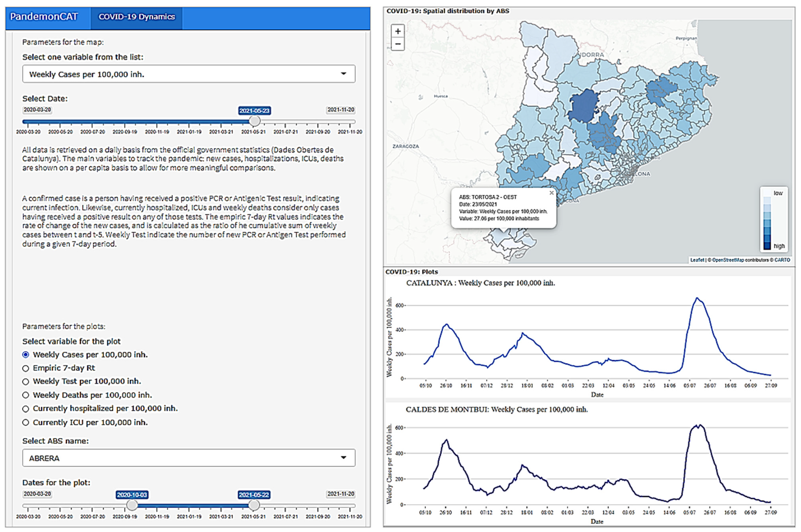Choose the Weekly Deaths per 100,000 inh. radio

[26, 395]
